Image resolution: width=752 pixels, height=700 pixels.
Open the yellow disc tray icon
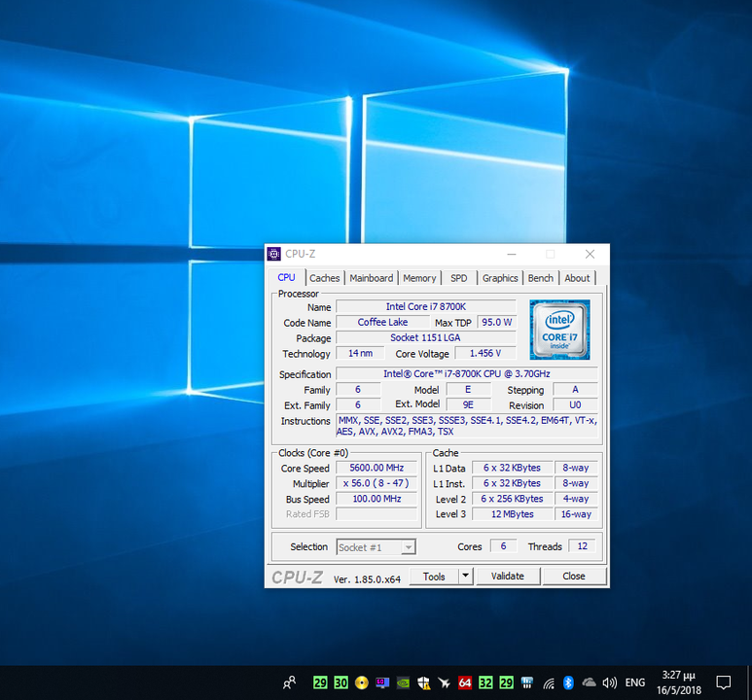click(x=362, y=682)
